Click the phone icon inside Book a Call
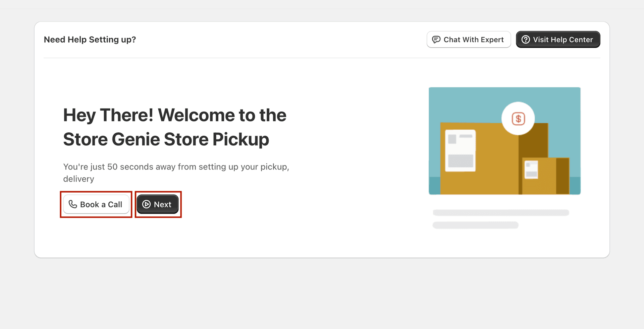The height and width of the screenshot is (329, 644). (73, 204)
